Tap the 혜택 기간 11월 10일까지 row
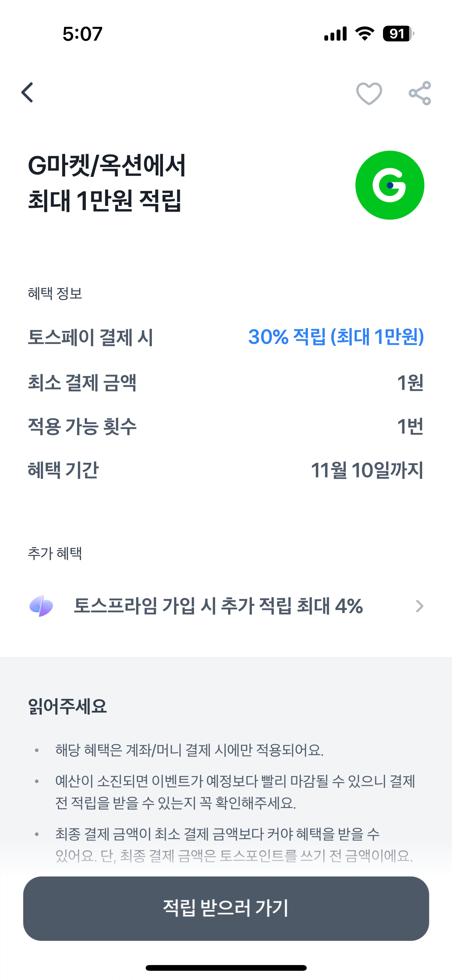The height and width of the screenshot is (980, 452). [226, 470]
